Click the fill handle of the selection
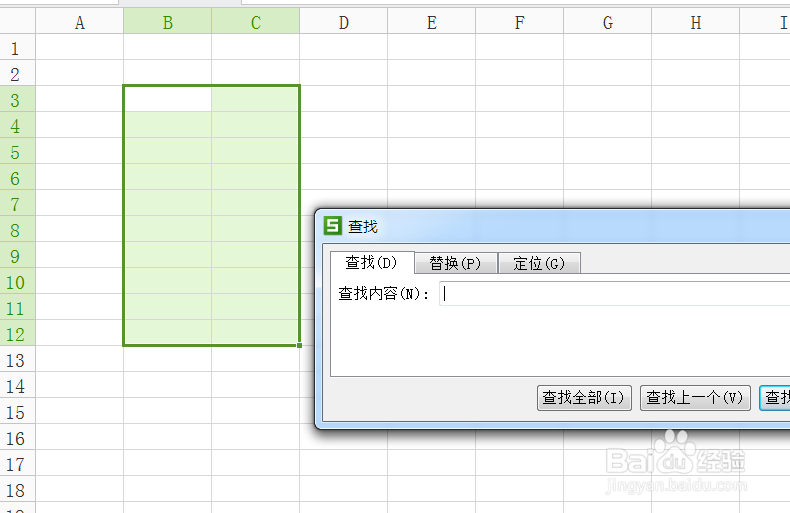 pyautogui.click(x=300, y=345)
